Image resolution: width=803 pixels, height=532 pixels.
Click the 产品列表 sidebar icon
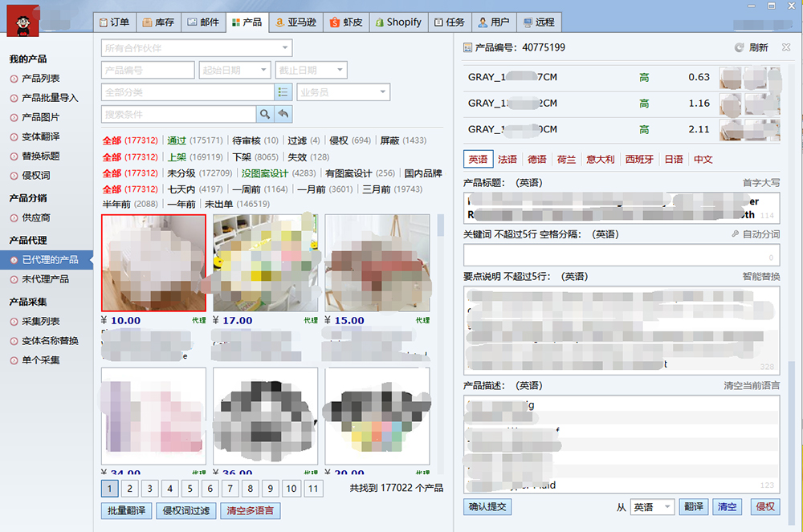click(14, 79)
